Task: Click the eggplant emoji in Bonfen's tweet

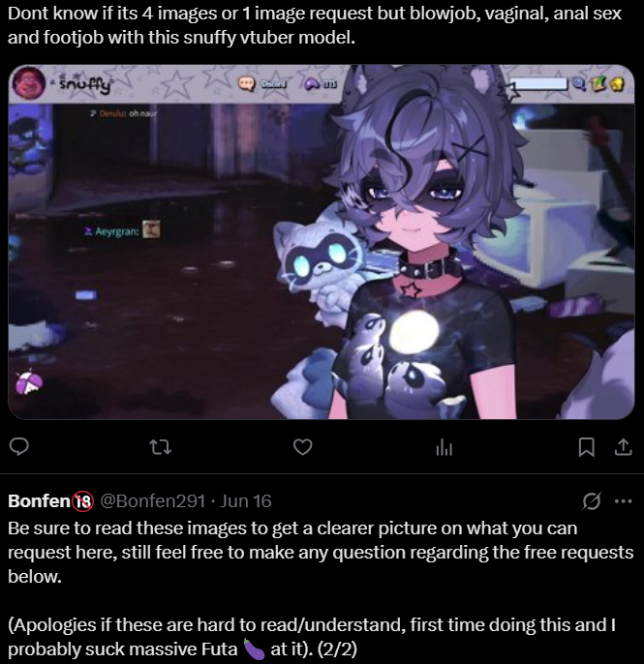Action: point(254,649)
